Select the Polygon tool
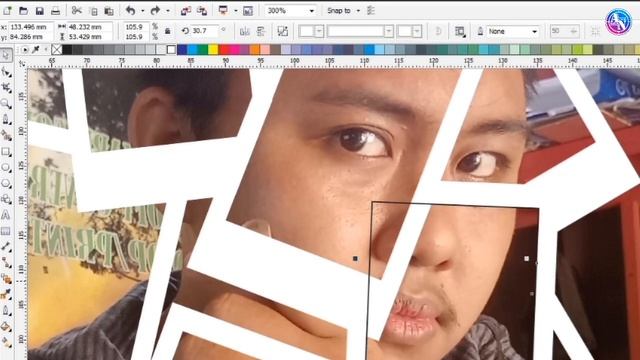Image resolution: width=640 pixels, height=360 pixels. point(6,183)
